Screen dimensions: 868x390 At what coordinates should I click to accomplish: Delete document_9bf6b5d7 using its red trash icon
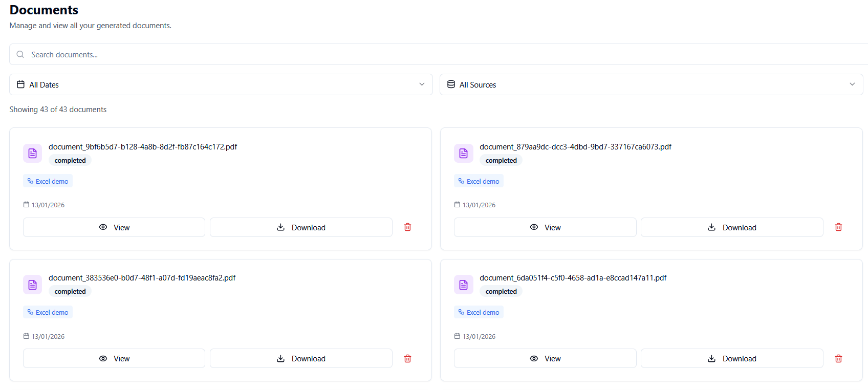point(407,227)
